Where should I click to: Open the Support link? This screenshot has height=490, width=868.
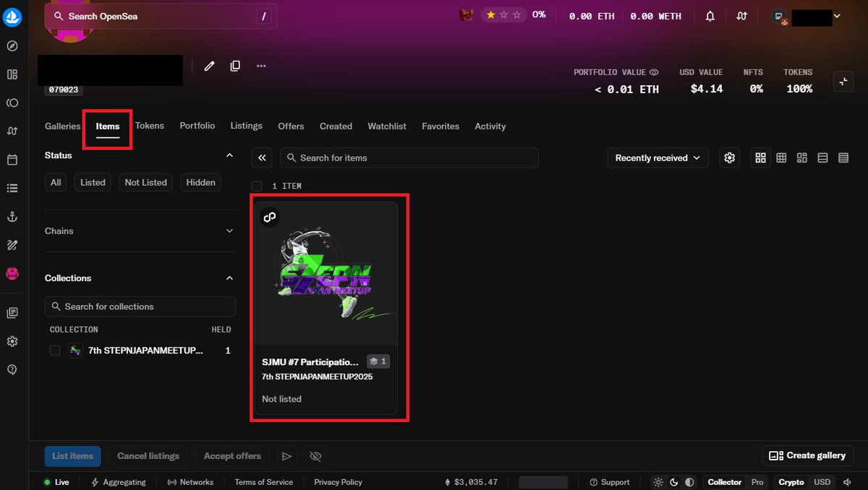click(610, 482)
